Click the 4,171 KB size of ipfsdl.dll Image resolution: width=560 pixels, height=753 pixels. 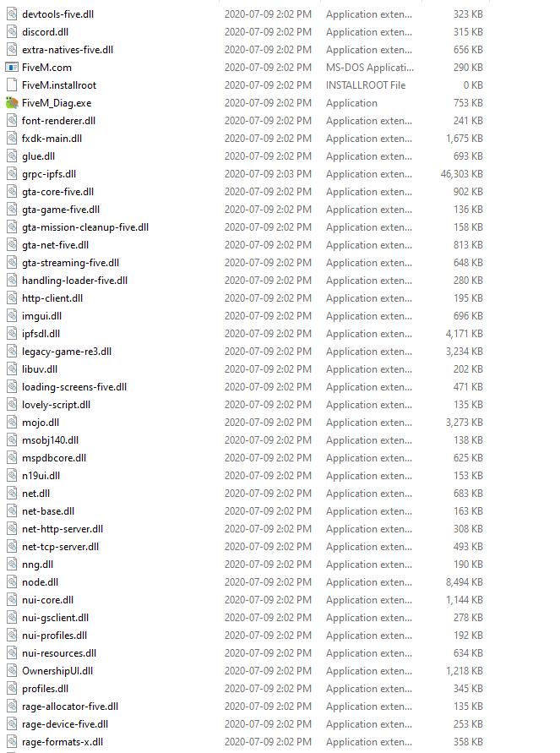[464, 334]
